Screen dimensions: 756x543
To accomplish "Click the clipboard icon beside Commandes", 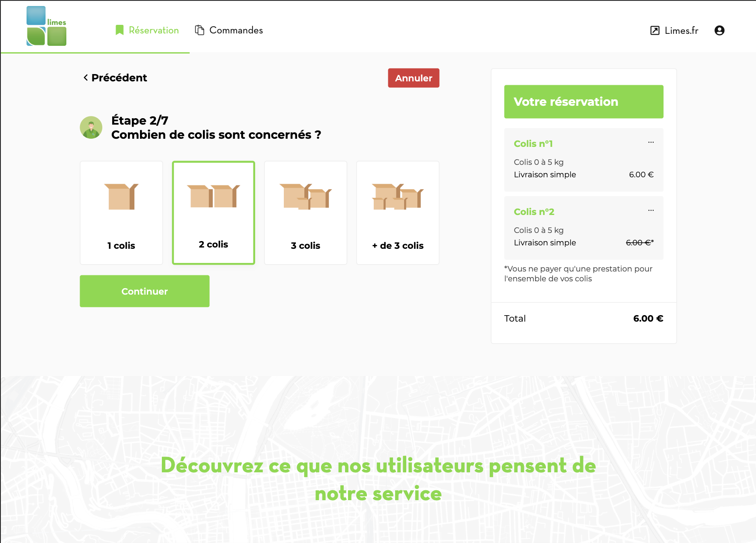I will point(199,30).
